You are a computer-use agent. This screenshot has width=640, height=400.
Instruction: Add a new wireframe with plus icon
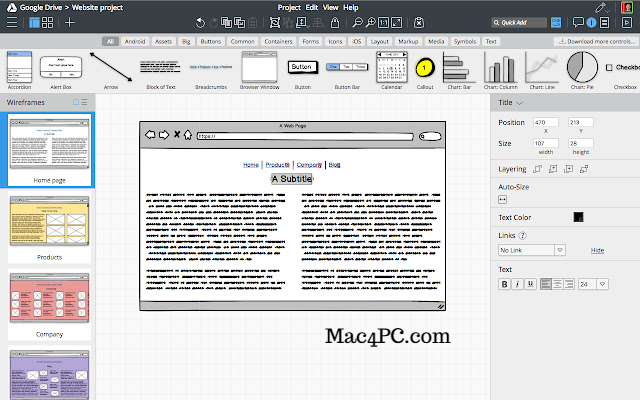(x=70, y=22)
